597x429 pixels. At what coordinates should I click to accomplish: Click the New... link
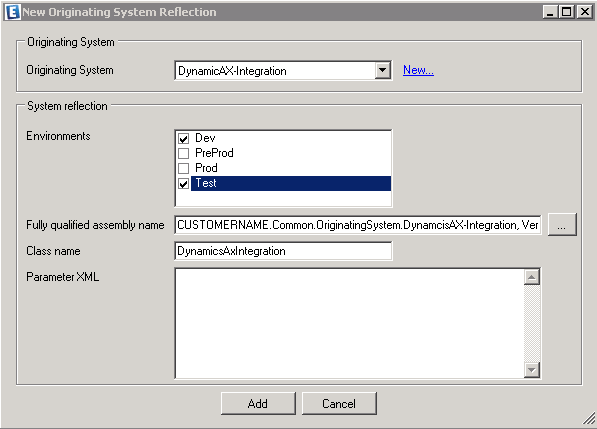click(418, 70)
